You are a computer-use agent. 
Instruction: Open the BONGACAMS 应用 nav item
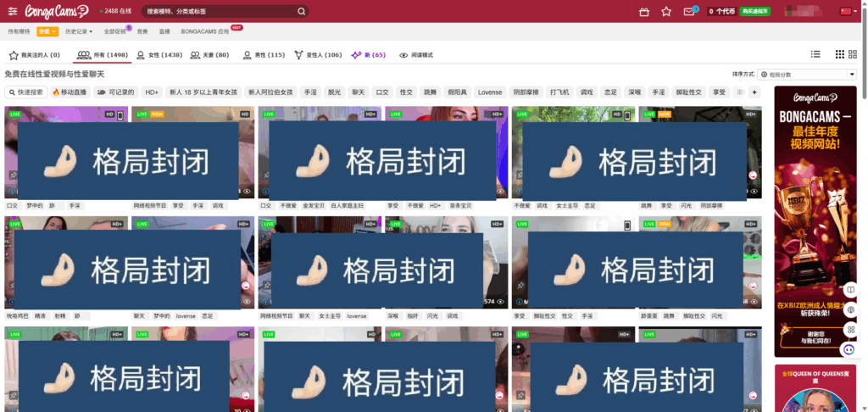point(205,31)
